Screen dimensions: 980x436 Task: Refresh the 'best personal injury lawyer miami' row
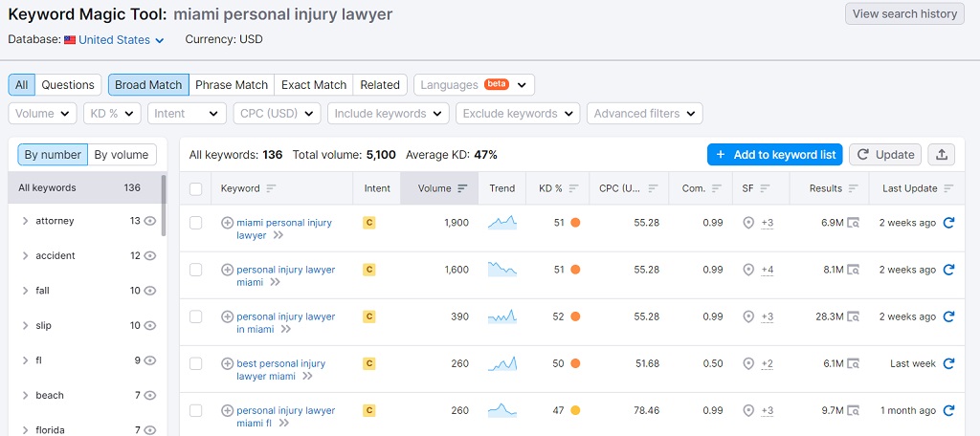948,363
